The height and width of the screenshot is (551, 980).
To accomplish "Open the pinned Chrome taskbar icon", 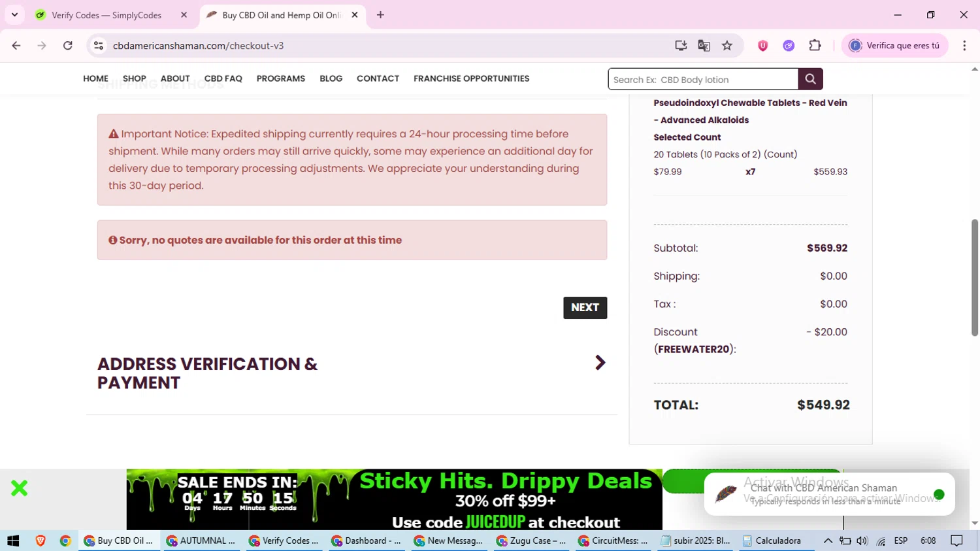I will click(x=65, y=541).
